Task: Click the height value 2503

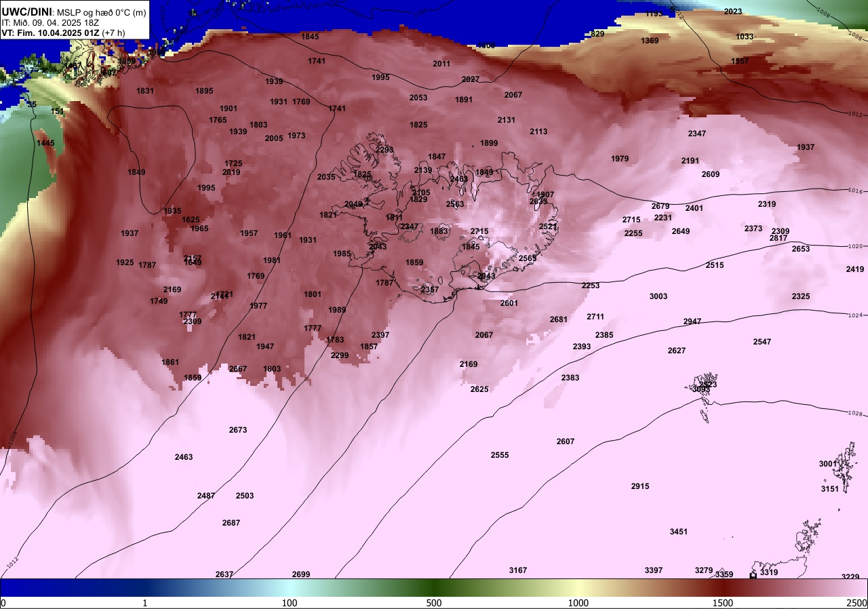Action: [x=245, y=496]
